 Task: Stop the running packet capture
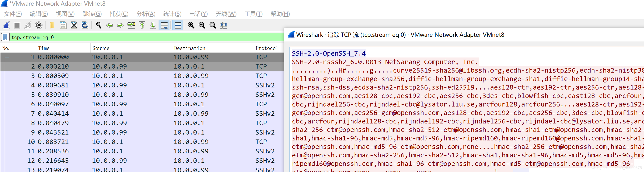[x=17, y=25]
